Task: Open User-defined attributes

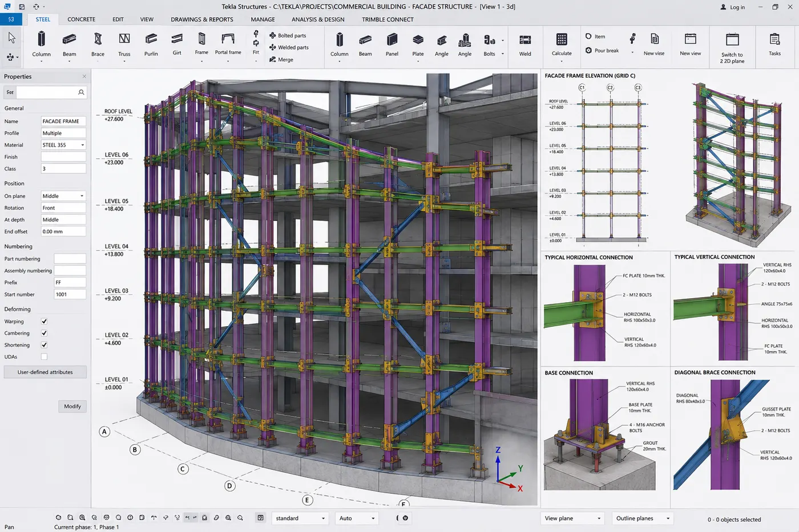Action: pos(45,372)
